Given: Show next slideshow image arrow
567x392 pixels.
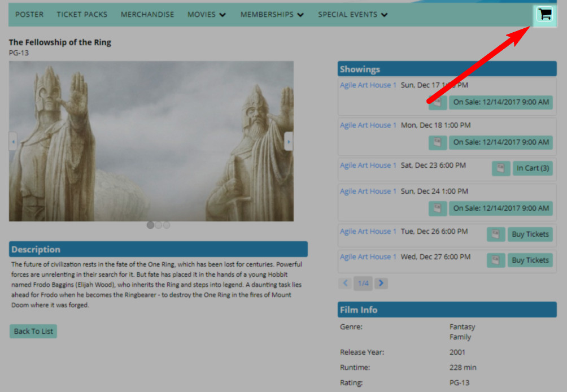Looking at the screenshot, I should point(289,141).
